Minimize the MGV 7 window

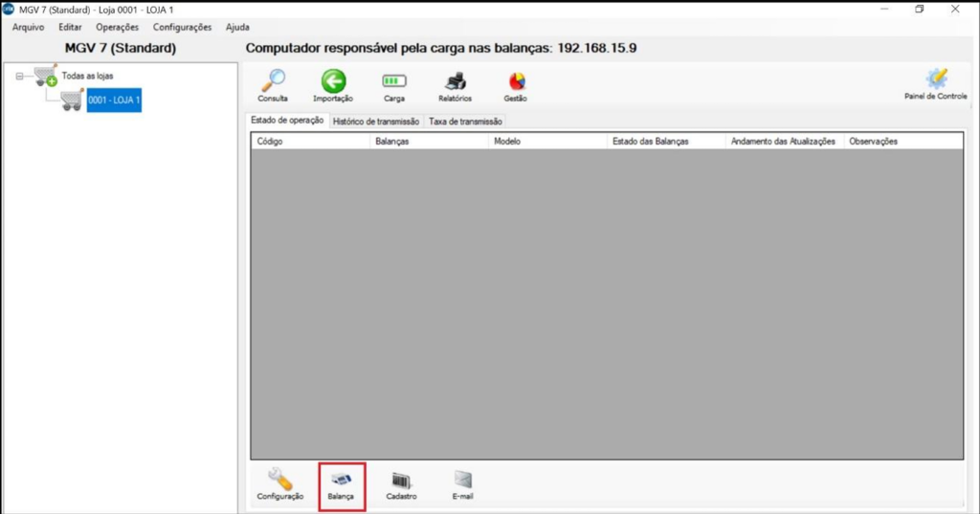coord(884,10)
